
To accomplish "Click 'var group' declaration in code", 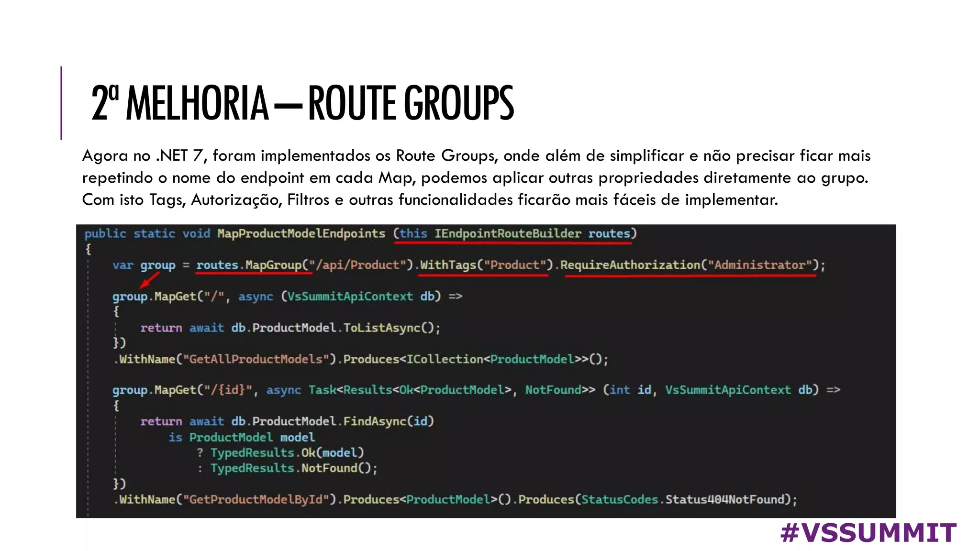I will 144,265.
